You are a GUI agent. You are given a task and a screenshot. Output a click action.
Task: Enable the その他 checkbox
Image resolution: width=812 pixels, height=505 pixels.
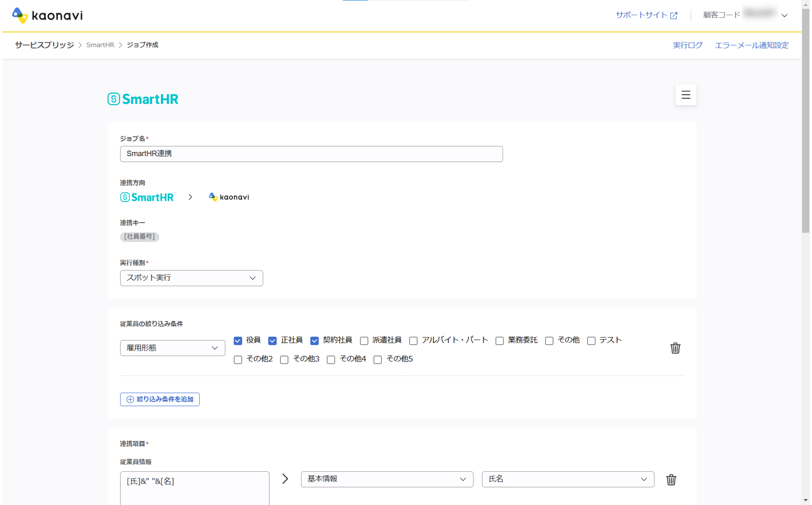[x=549, y=341]
